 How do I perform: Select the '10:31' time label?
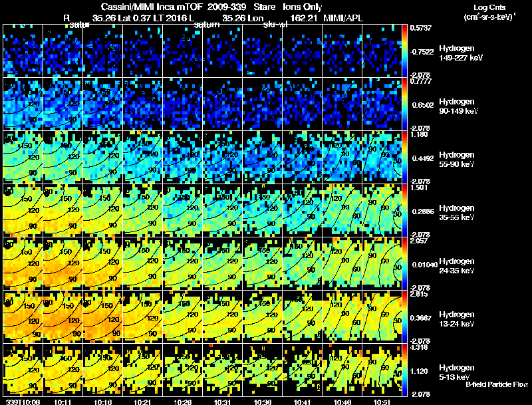coord(223,402)
